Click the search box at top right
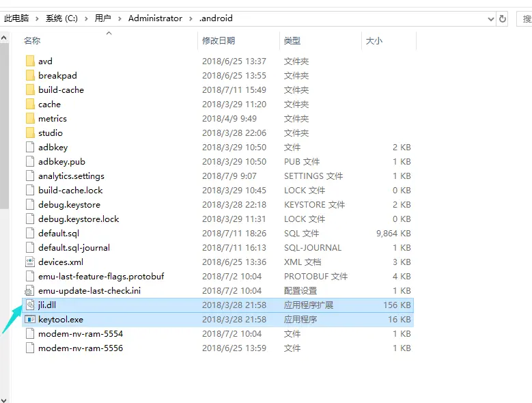 click(x=524, y=18)
